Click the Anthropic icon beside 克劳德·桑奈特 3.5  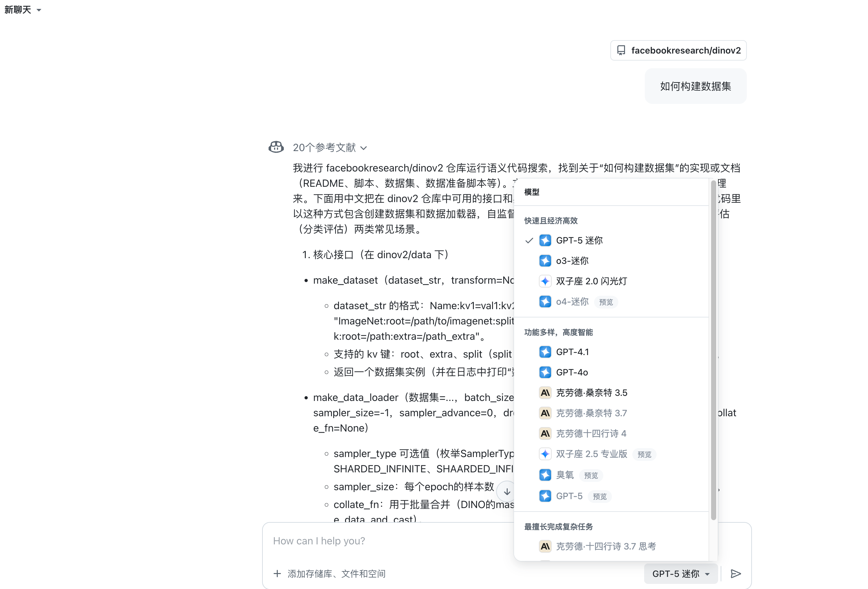pyautogui.click(x=545, y=392)
